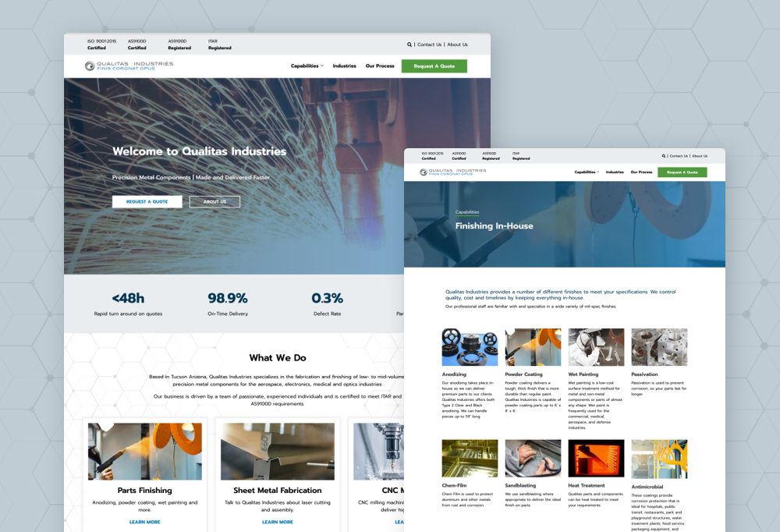This screenshot has height=532, width=780.
Task: Click the Qualitas Industries logo on the Finishing page
Action: pos(452,172)
